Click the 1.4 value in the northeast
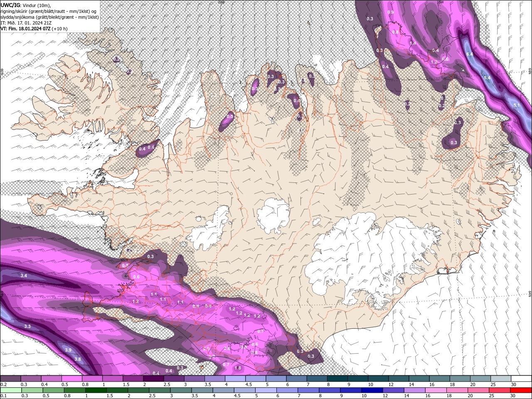The image size is (532, 399). pos(413,43)
